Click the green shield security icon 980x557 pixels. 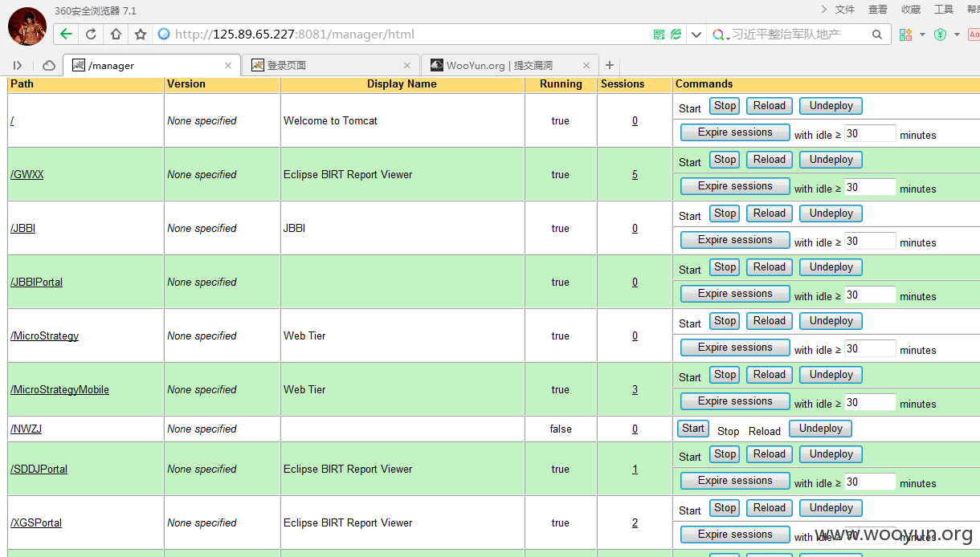pos(940,35)
